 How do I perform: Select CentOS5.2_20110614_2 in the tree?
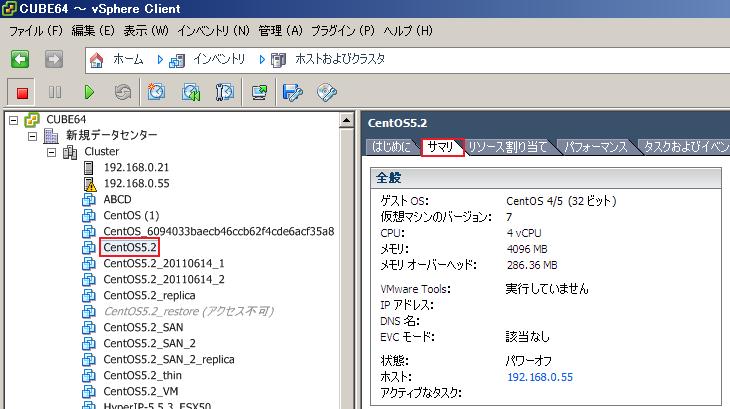click(164, 279)
